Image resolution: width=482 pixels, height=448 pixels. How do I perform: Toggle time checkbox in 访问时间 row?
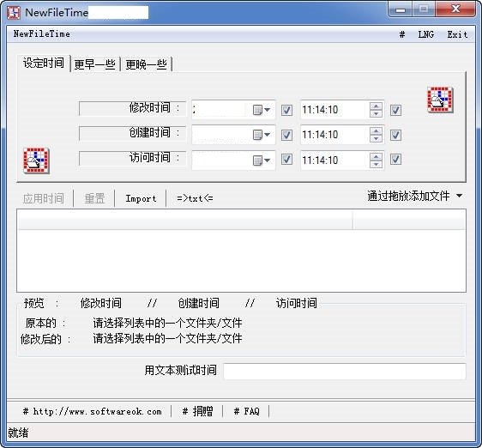click(x=395, y=160)
